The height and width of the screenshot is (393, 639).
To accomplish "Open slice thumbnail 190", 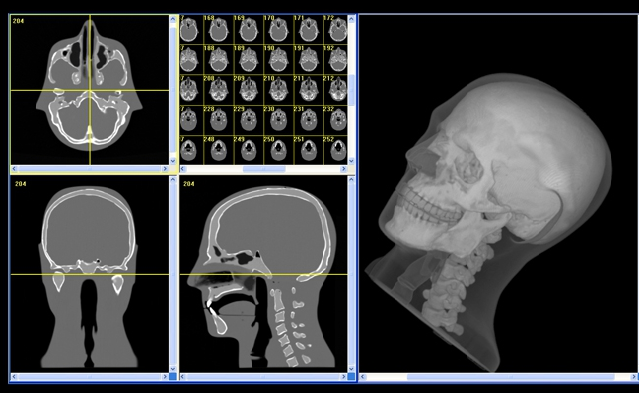I will click(278, 60).
